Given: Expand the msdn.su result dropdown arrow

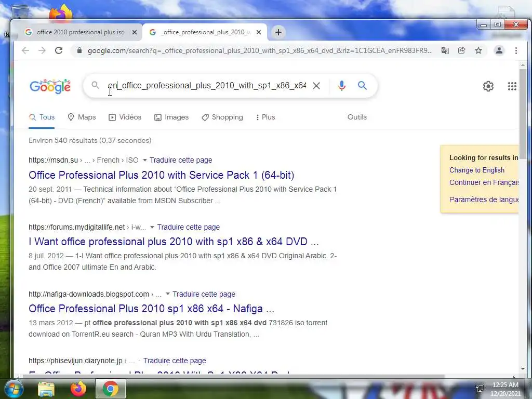Looking at the screenshot, I should click(145, 160).
